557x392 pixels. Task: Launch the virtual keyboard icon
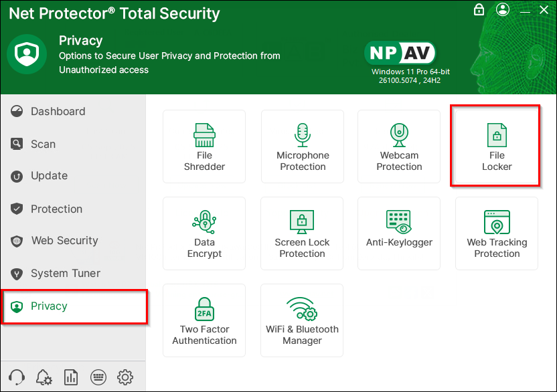pos(98,377)
